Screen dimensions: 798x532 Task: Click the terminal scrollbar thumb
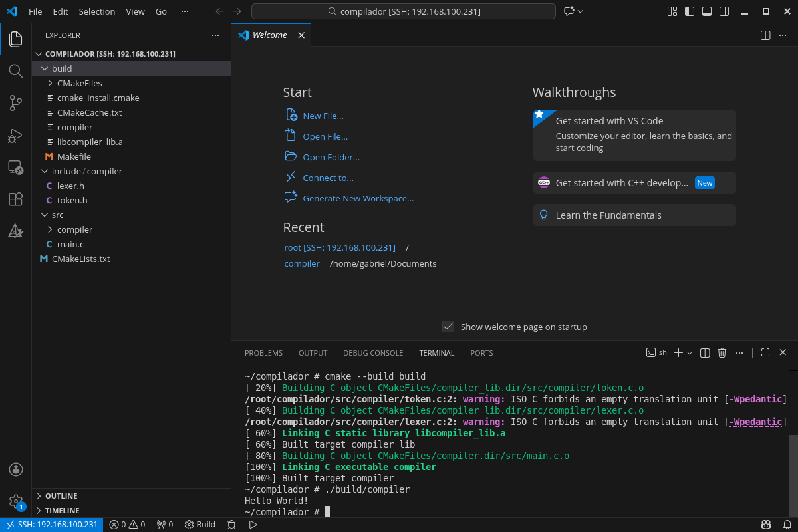point(793,476)
